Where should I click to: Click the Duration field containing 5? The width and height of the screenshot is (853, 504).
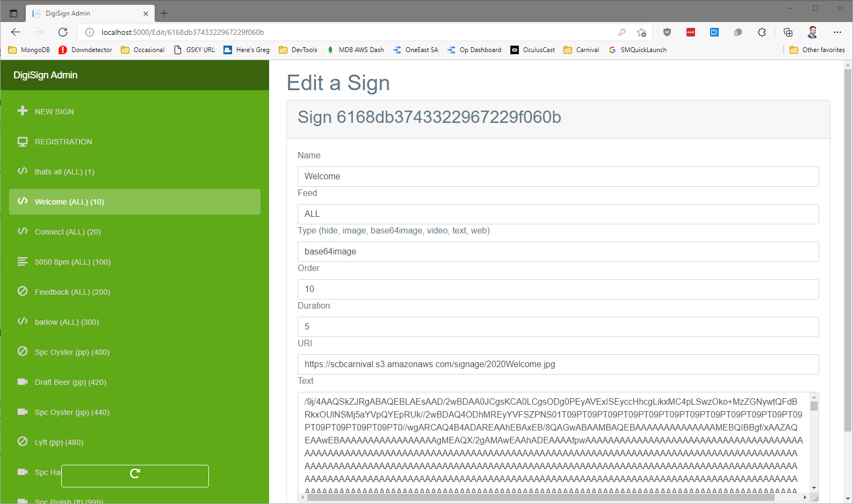click(558, 327)
